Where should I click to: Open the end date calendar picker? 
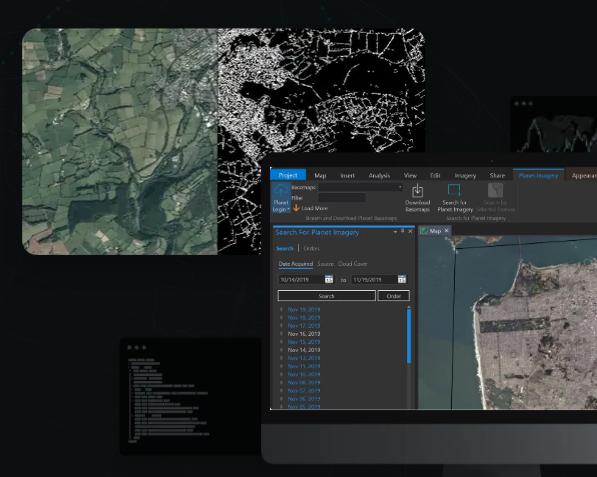(x=402, y=279)
